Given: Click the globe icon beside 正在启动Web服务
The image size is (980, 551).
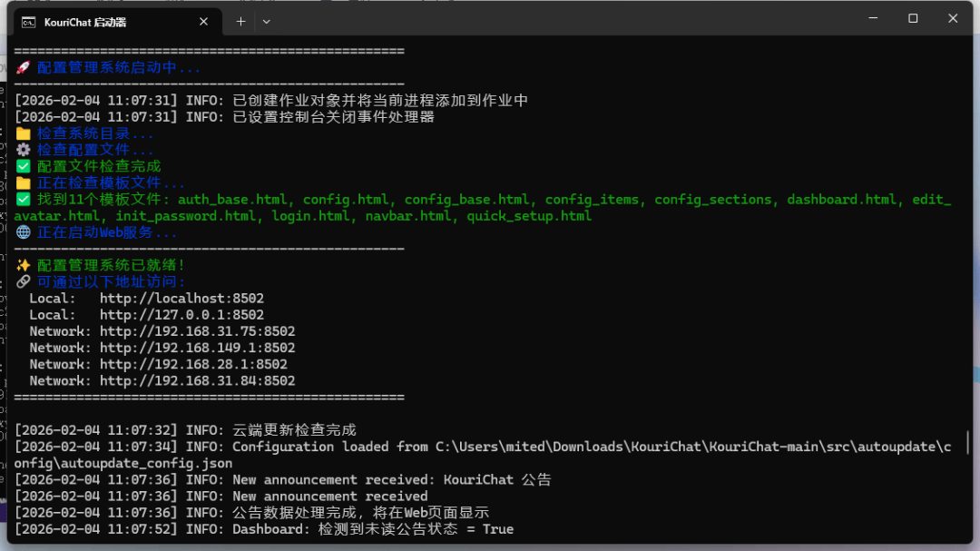Looking at the screenshot, I should pyautogui.click(x=23, y=232).
